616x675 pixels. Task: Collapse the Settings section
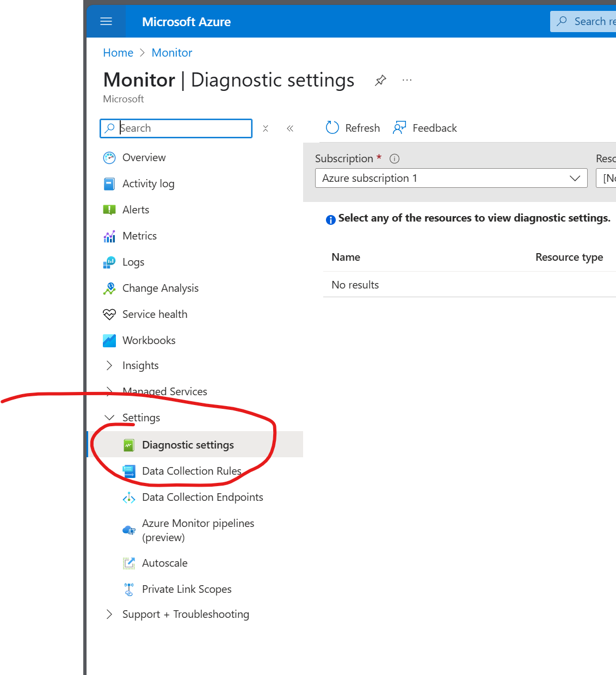109,418
